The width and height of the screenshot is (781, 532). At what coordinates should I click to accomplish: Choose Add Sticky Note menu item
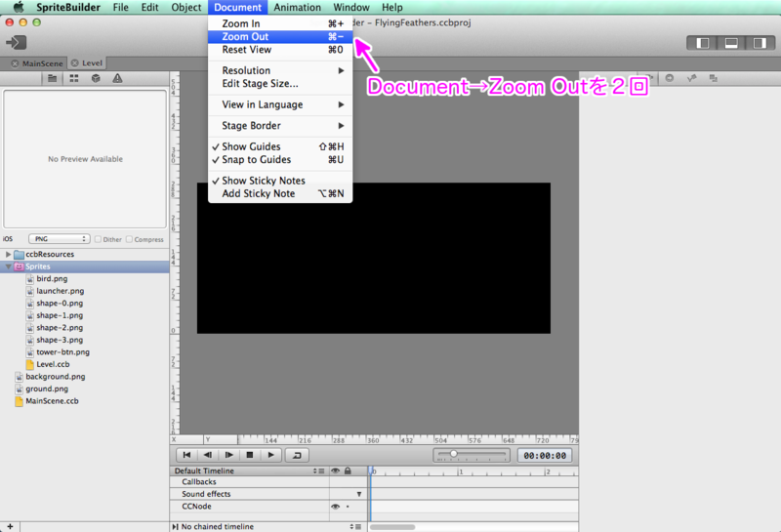tap(280, 193)
